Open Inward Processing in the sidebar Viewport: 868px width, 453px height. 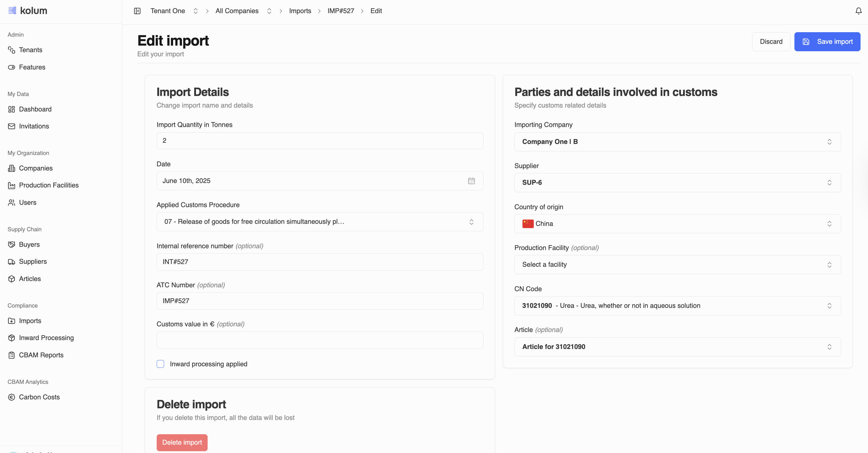click(x=46, y=338)
